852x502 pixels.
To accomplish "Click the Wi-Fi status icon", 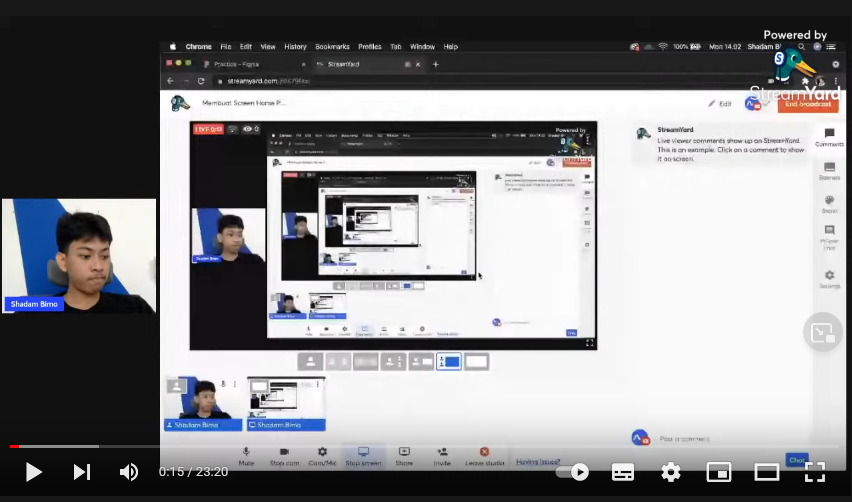I will click(x=663, y=47).
